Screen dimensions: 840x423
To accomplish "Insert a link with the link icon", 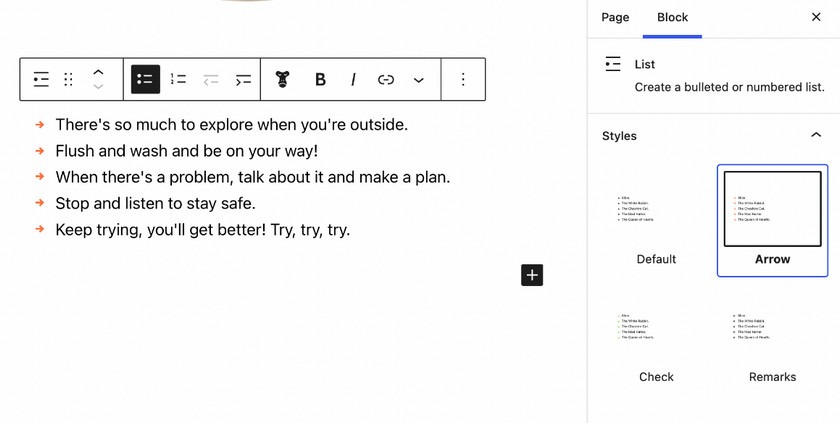I will pos(386,80).
